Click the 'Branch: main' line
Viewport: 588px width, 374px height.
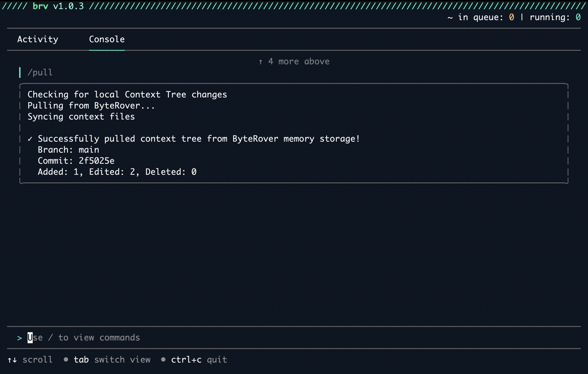[68, 150]
